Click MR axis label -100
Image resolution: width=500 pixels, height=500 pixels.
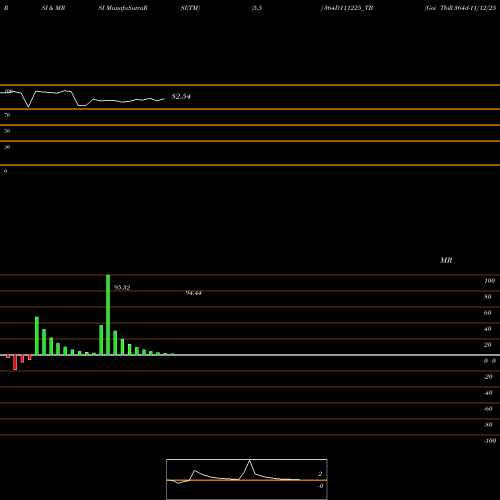490,441
